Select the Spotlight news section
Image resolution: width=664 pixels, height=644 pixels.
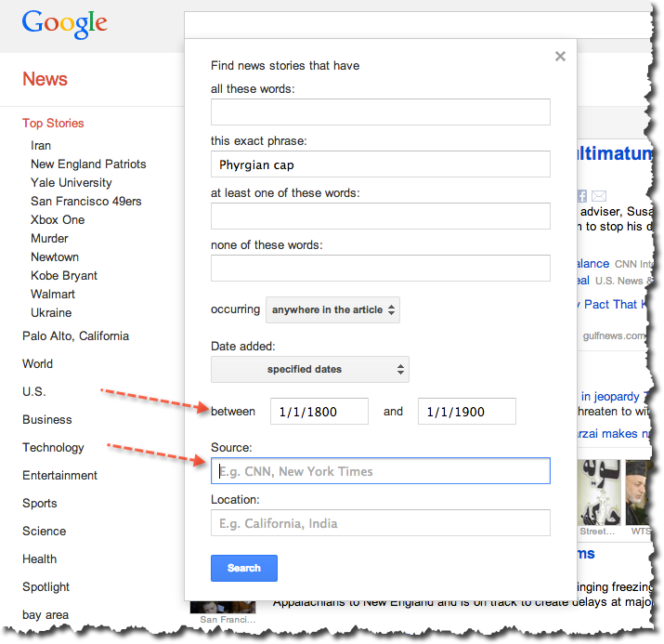[46, 587]
